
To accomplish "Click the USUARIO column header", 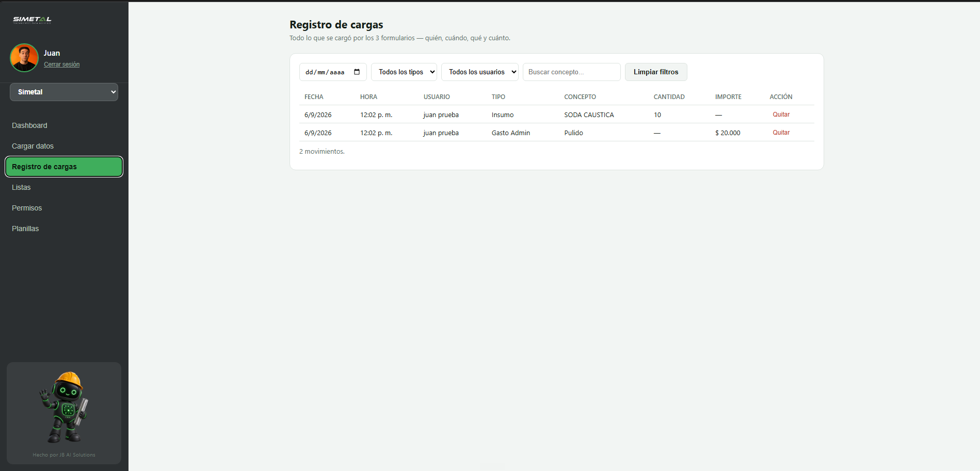I will [437, 96].
